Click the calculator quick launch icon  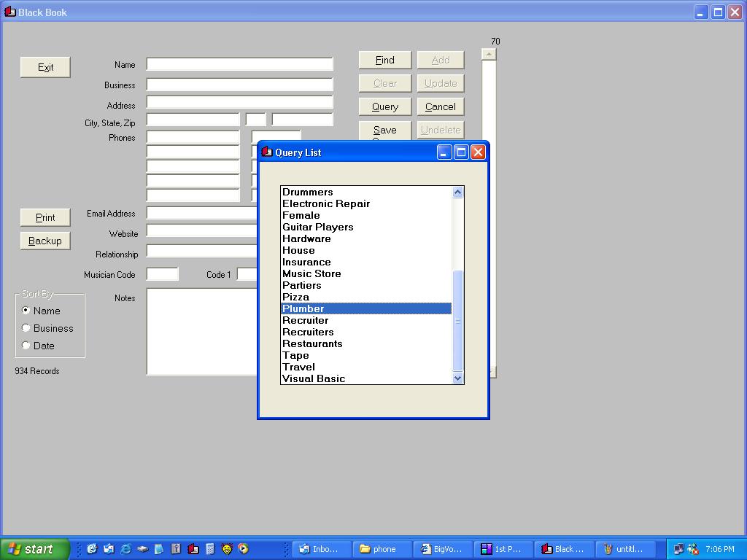tap(209, 549)
